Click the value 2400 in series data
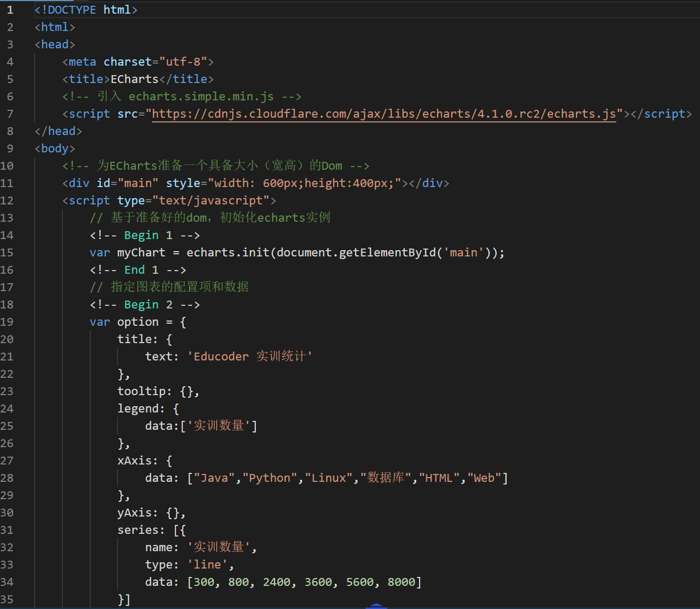 pyautogui.click(x=277, y=582)
